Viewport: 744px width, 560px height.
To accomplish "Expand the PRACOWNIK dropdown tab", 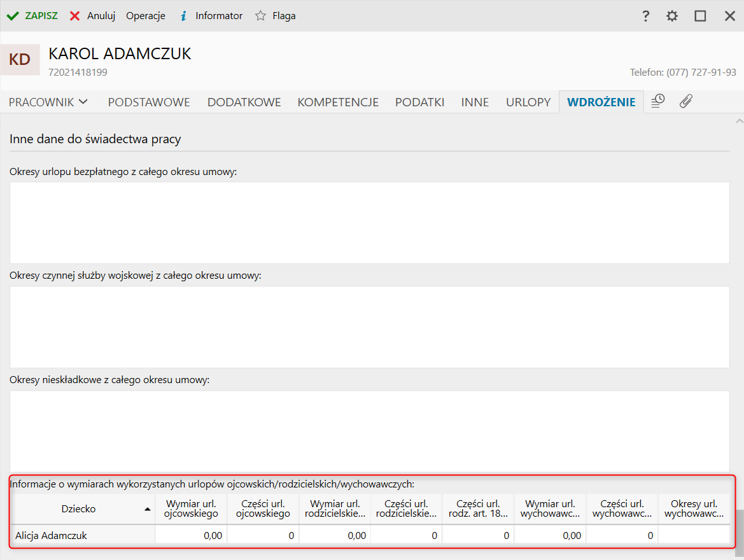I will (48, 102).
